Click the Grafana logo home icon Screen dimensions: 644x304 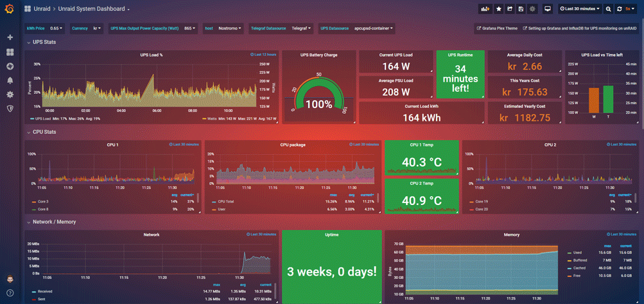(x=10, y=9)
